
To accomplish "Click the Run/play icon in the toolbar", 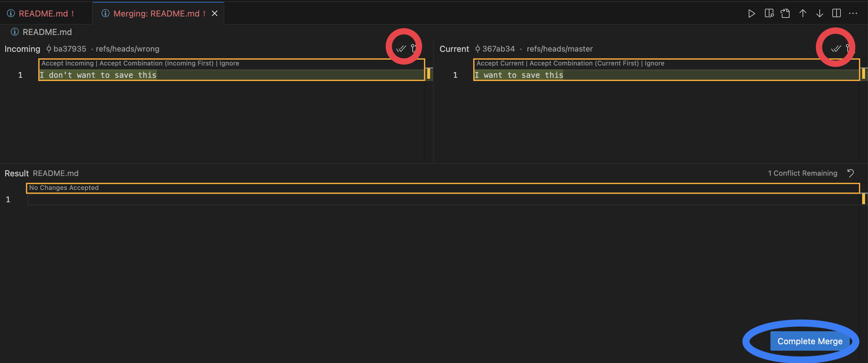I will coord(751,14).
